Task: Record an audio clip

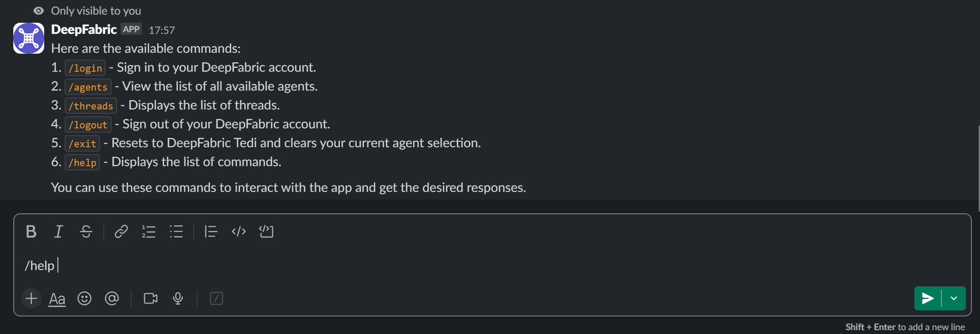Action: click(178, 298)
